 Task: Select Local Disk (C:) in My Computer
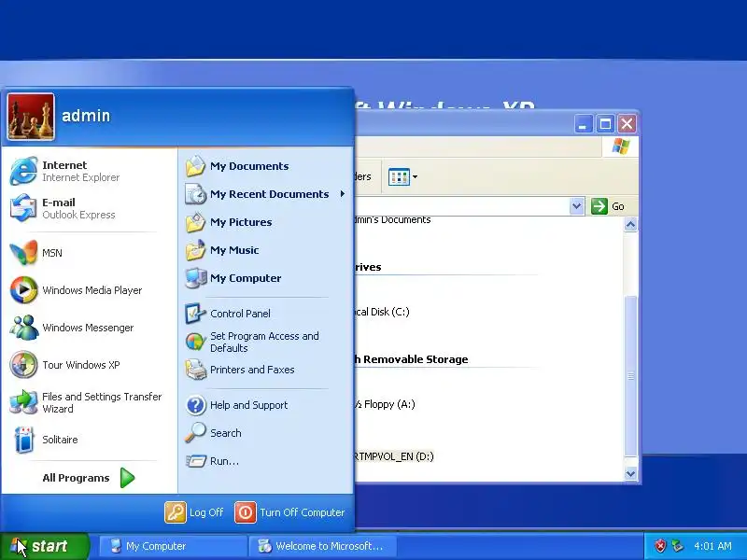382,312
